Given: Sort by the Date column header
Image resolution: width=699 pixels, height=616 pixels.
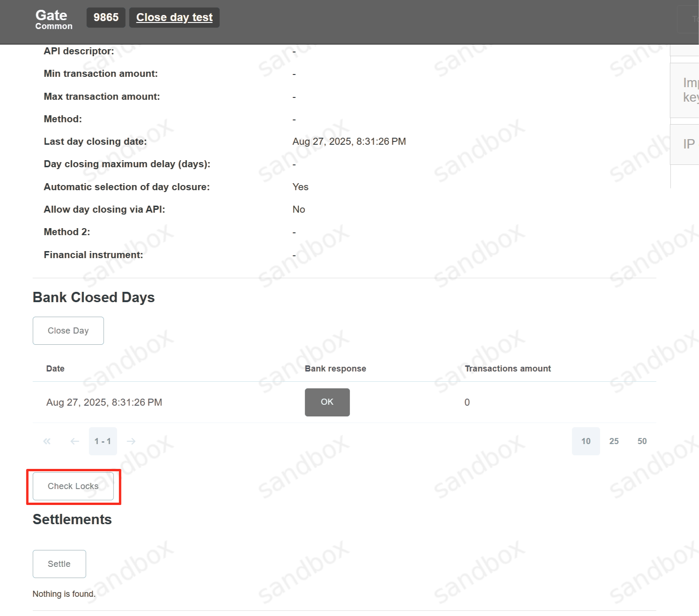Looking at the screenshot, I should (x=55, y=369).
